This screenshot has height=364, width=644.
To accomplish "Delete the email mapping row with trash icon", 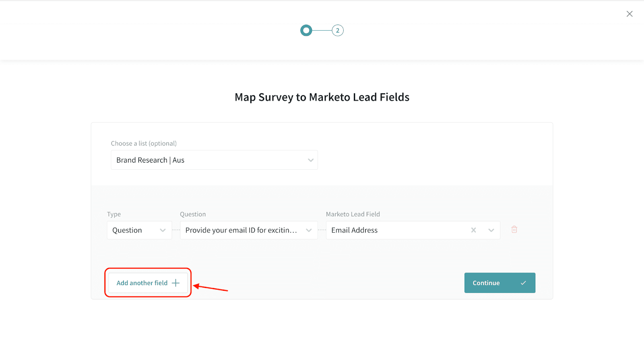I will pyautogui.click(x=514, y=230).
